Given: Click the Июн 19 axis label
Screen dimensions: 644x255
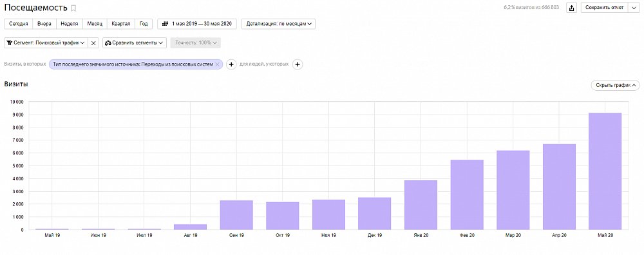Looking at the screenshot, I should coord(98,235).
